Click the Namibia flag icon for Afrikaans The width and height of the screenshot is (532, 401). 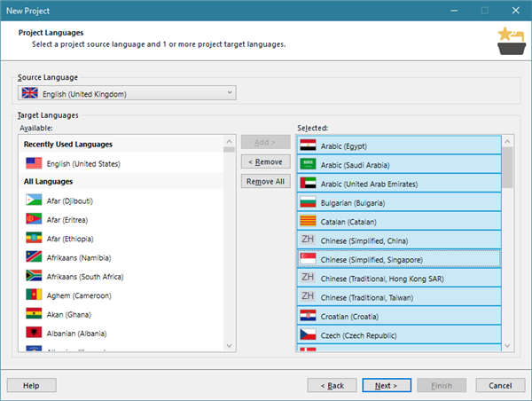[34, 257]
